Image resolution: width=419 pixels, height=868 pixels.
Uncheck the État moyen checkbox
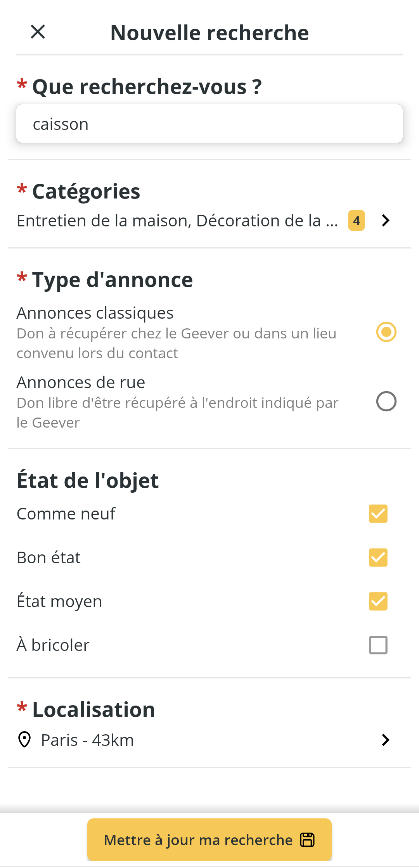(x=378, y=601)
